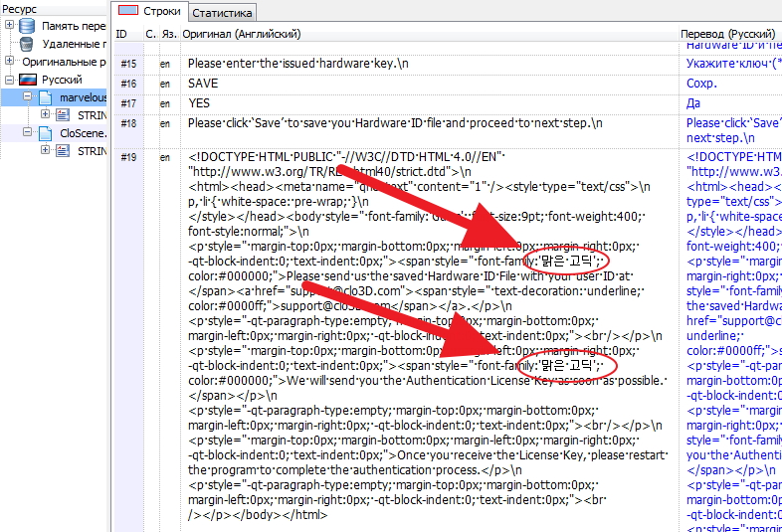Select the marvelous file tree item
The width and height of the screenshot is (782, 532).
pos(83,97)
